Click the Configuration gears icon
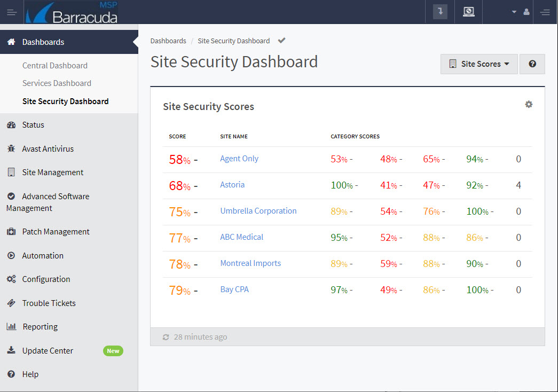This screenshot has width=558, height=392. (x=11, y=279)
